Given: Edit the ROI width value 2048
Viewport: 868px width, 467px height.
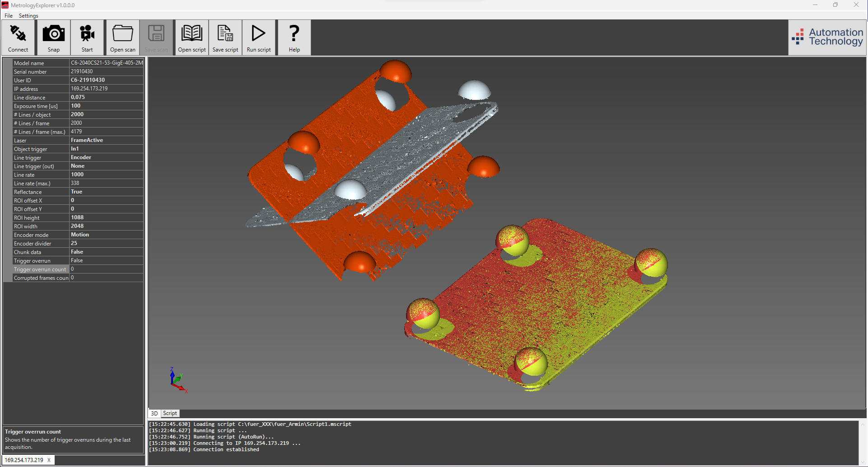Looking at the screenshot, I should pyautogui.click(x=107, y=226).
